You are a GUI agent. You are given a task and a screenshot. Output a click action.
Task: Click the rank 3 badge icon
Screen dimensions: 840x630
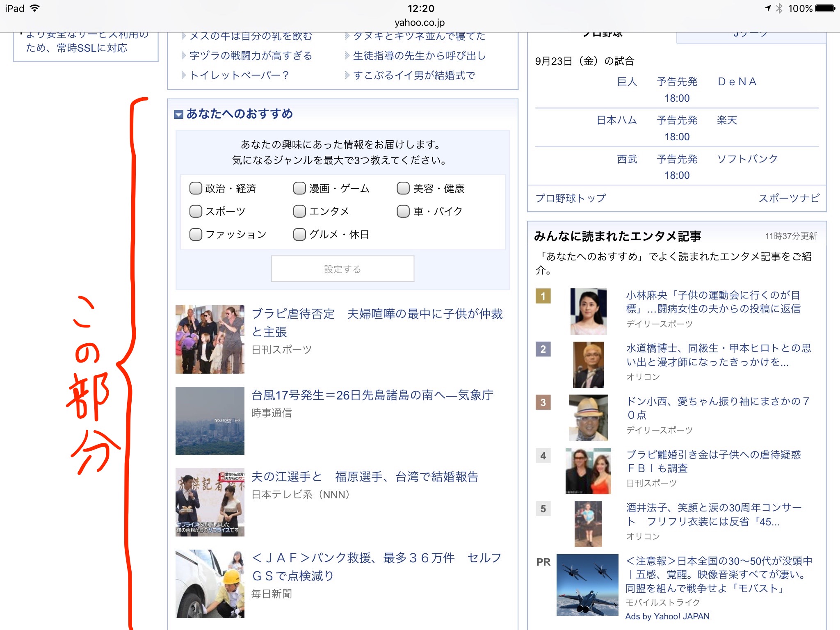(543, 402)
